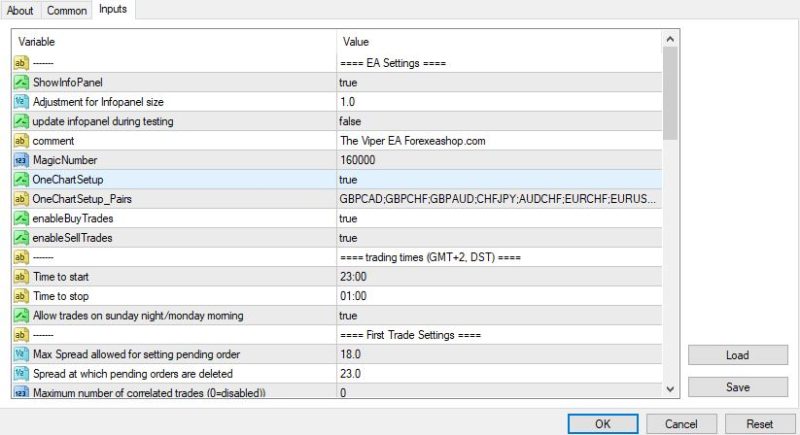Click the OneChartSetup_Pairs string icon
This screenshot has width=800, height=435.
(21, 199)
